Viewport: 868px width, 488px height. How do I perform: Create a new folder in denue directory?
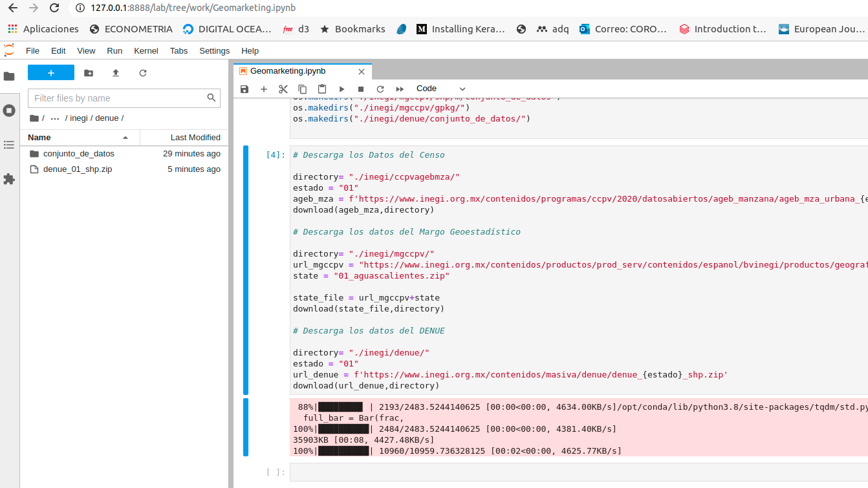pyautogui.click(x=89, y=74)
